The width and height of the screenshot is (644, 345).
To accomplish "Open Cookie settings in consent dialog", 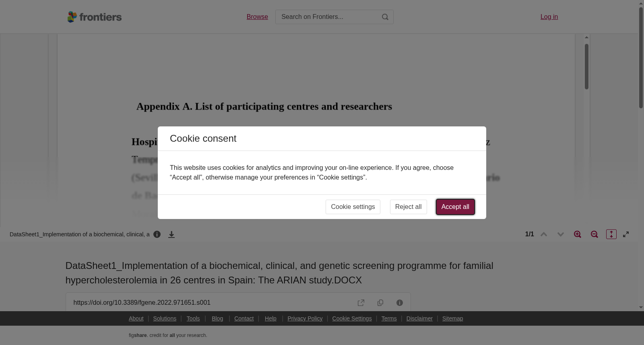I will click(353, 207).
